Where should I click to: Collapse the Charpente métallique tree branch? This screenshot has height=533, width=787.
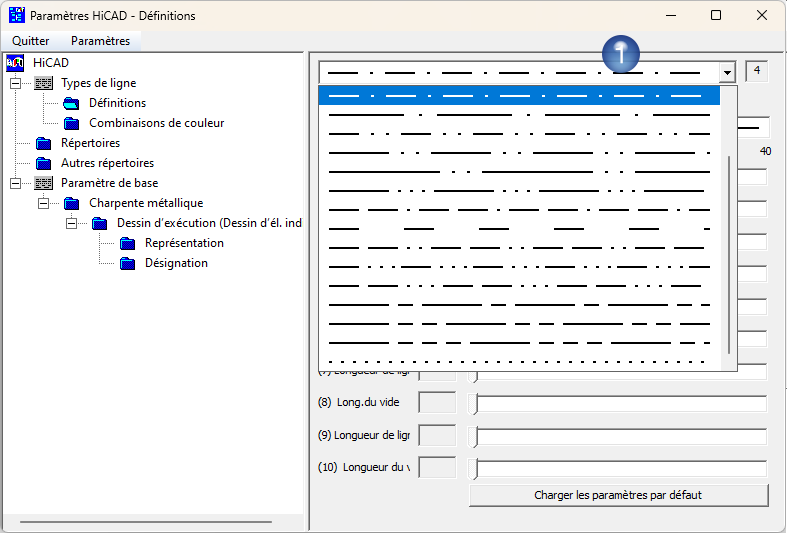[44, 203]
